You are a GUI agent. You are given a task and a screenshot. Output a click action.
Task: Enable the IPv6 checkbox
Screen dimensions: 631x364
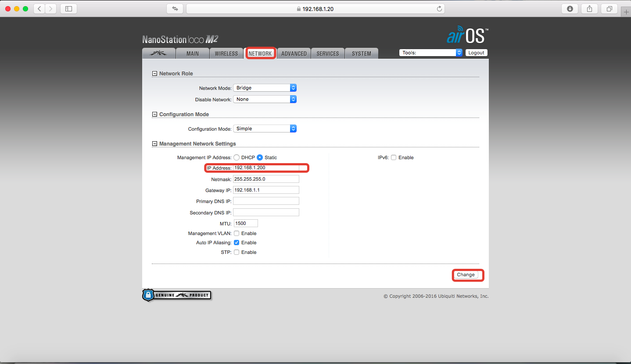tap(394, 157)
